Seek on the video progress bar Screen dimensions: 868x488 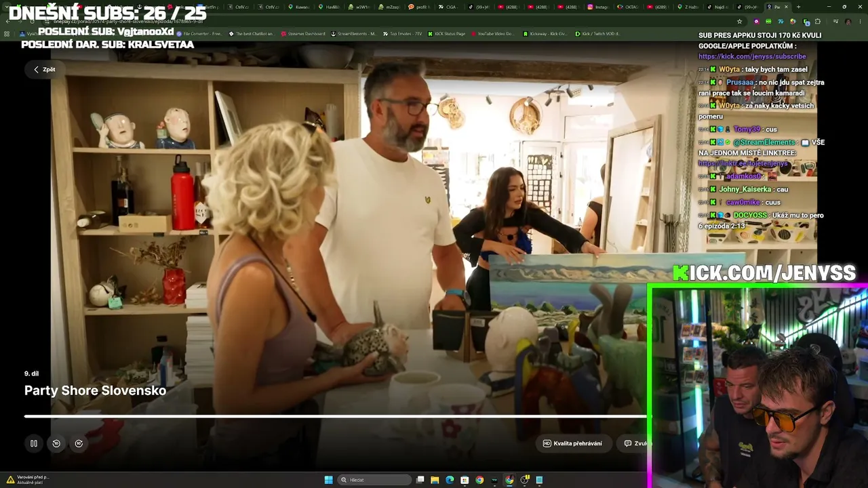pos(336,416)
